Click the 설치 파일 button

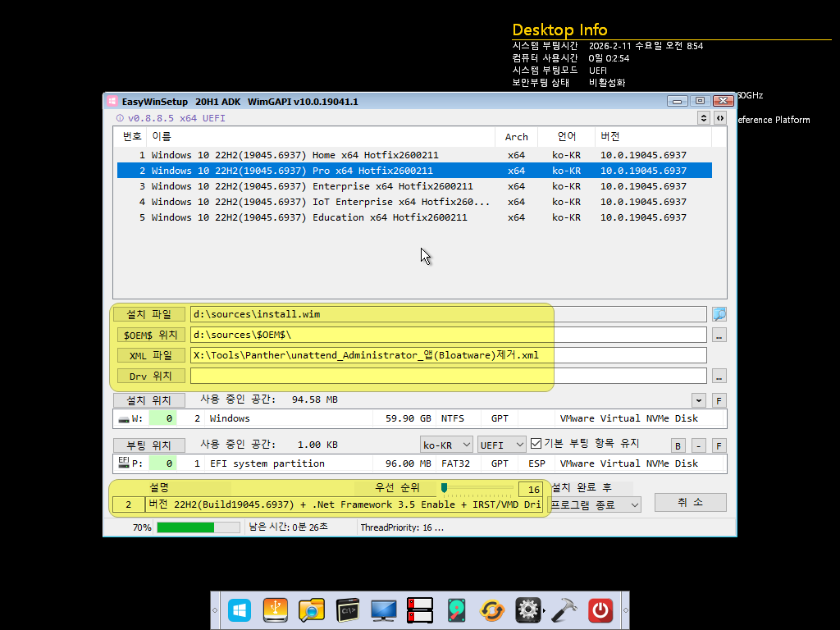point(149,314)
